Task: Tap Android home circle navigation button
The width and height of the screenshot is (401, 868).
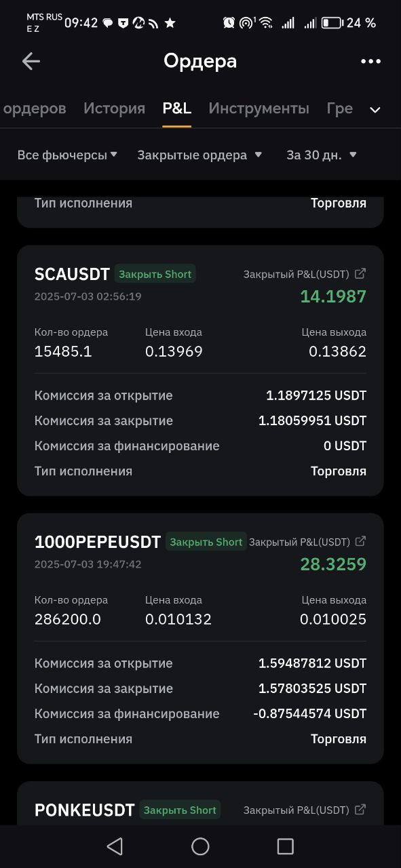Action: pyautogui.click(x=200, y=846)
